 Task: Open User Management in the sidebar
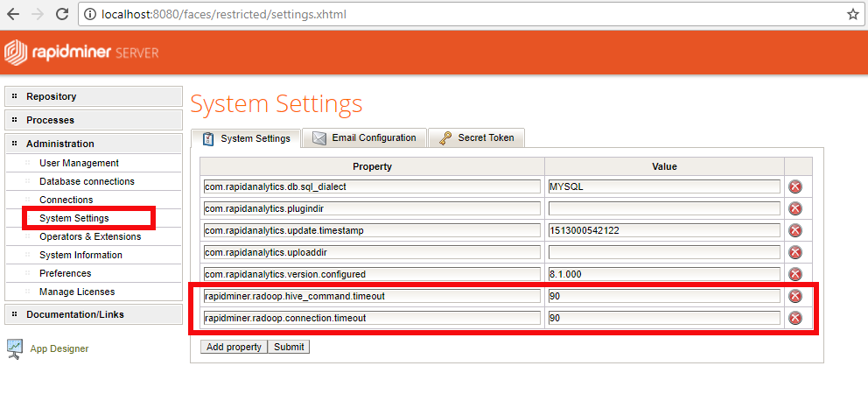79,163
